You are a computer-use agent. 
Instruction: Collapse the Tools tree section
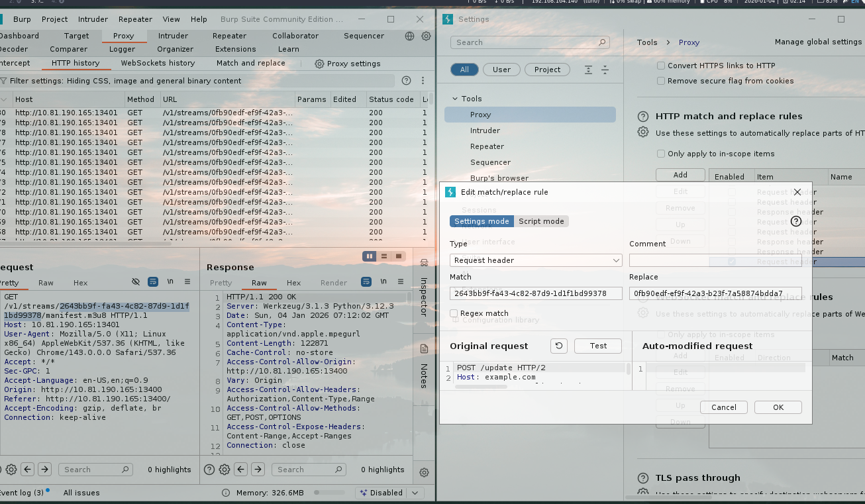(455, 99)
